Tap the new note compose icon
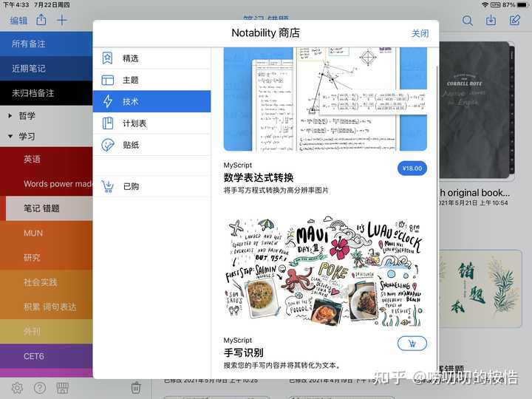The image size is (532, 399). pyautogui.click(x=514, y=21)
